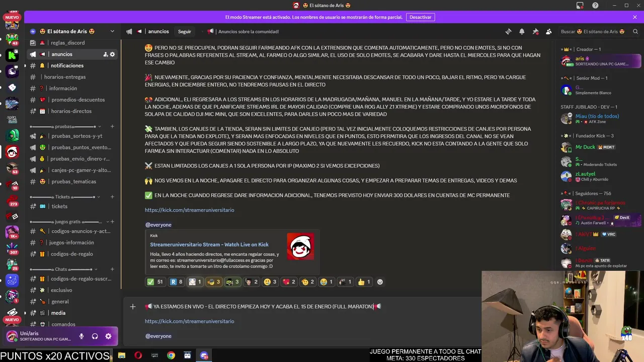
Task: Open member zLautyel profile
Action: (601, 176)
